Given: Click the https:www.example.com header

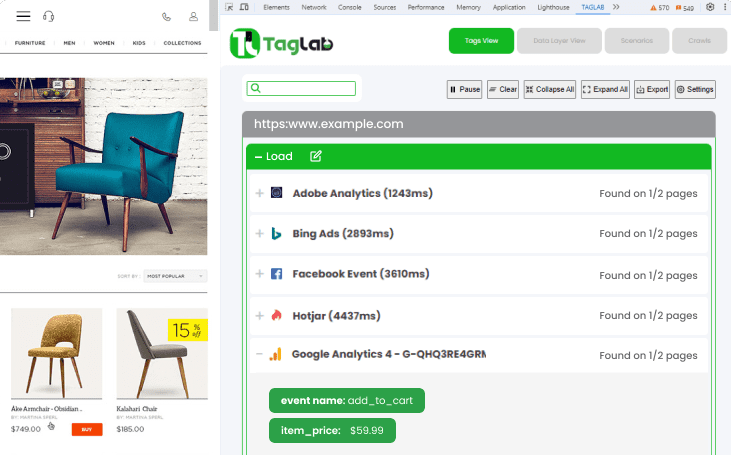Looking at the screenshot, I should [479, 124].
